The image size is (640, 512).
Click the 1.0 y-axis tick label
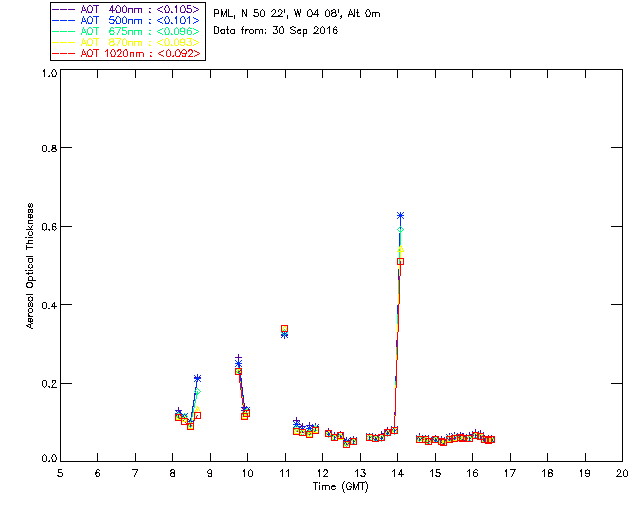click(x=49, y=73)
